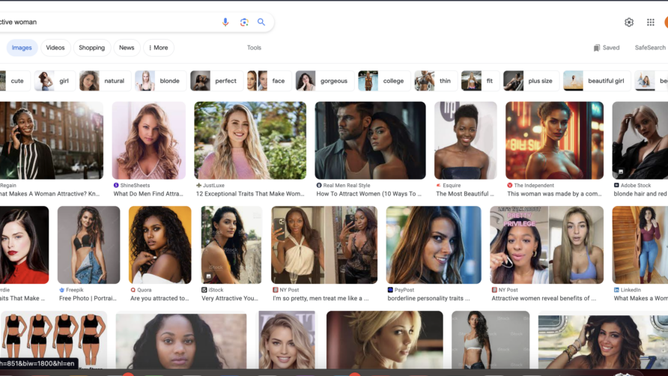
Task: Select the 'gorgeous' filter chip
Action: point(325,81)
